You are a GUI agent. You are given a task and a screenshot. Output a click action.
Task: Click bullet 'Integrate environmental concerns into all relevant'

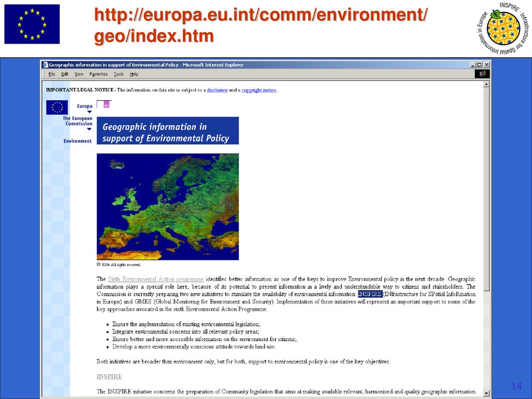click(x=185, y=331)
